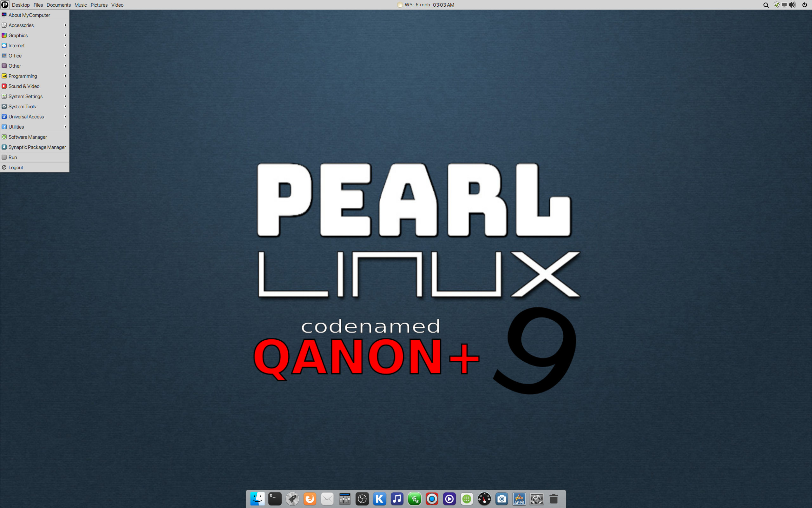This screenshot has width=812, height=508.
Task: Expand the Programming submenu
Action: 35,76
